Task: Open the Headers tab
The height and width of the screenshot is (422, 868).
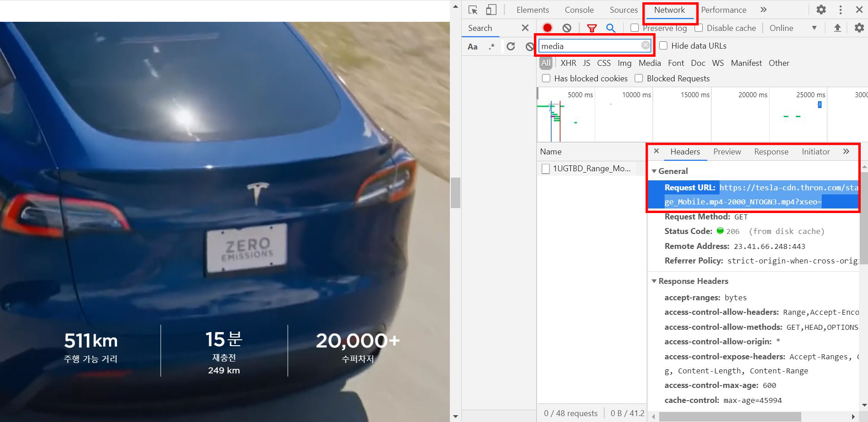Action: [685, 152]
